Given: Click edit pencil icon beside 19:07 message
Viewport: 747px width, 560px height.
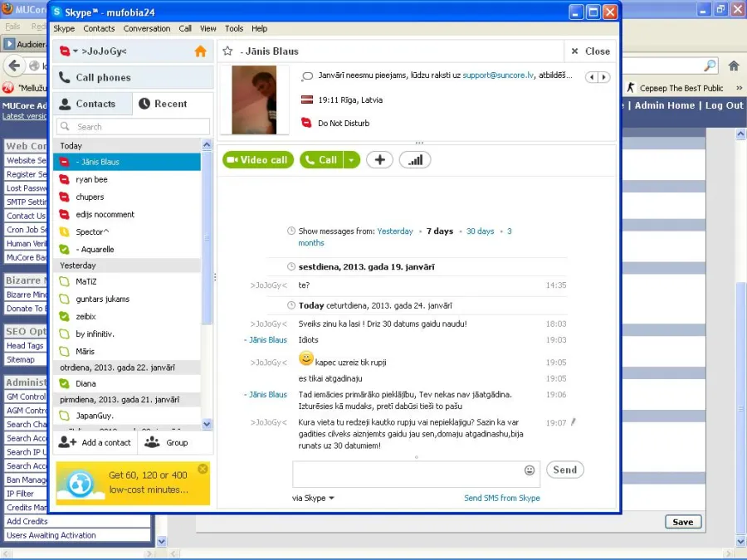Looking at the screenshot, I should (x=574, y=421).
